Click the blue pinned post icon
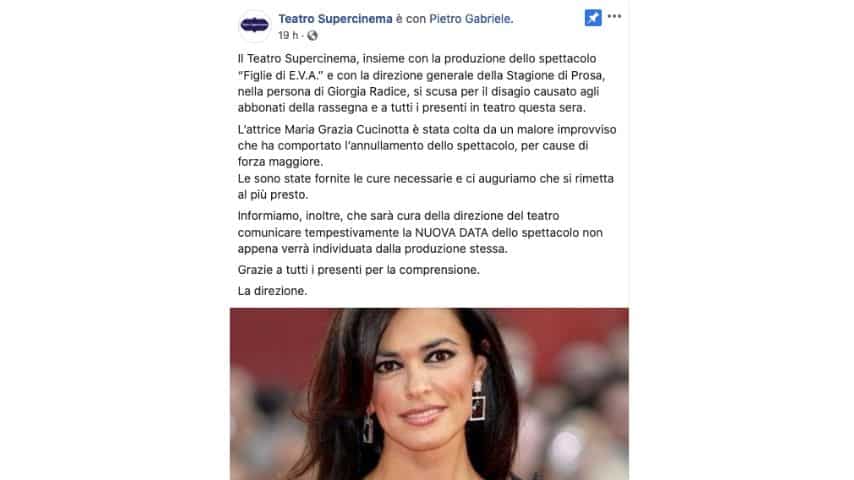854x480 pixels. coord(593,17)
